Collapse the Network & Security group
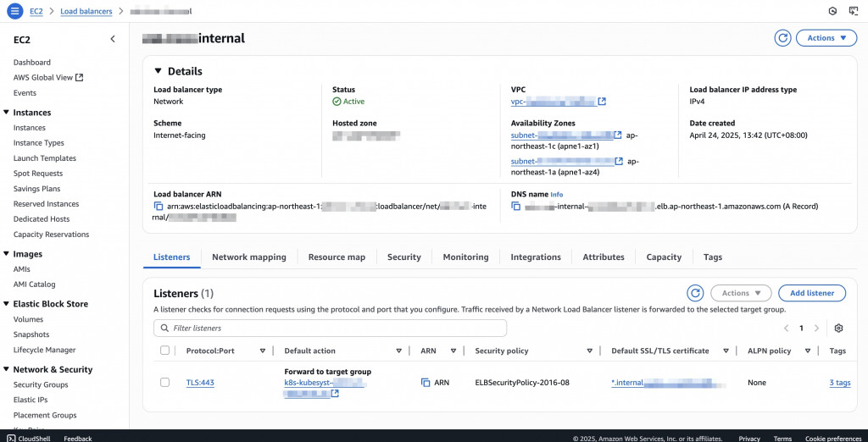The height and width of the screenshot is (442, 868). (x=6, y=369)
